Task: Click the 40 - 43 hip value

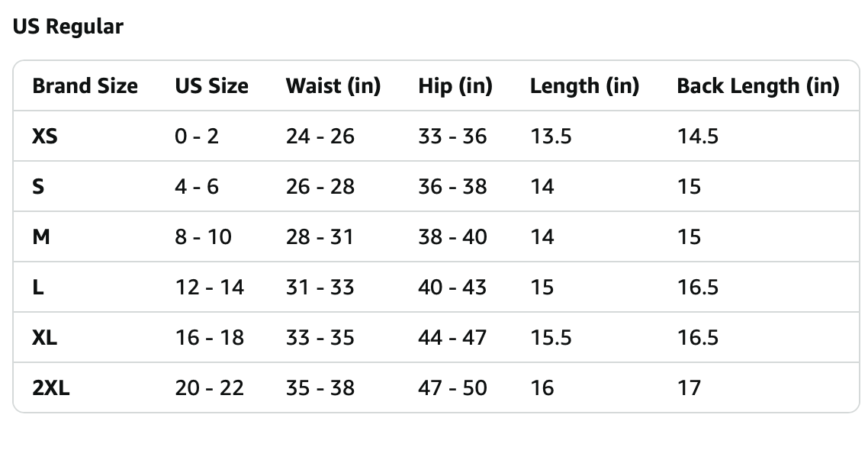Action: tap(452, 288)
